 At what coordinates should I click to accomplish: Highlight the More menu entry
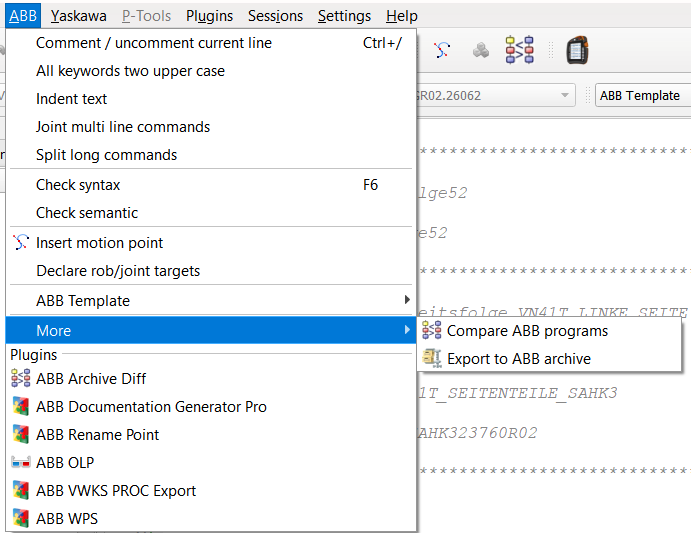pos(211,330)
